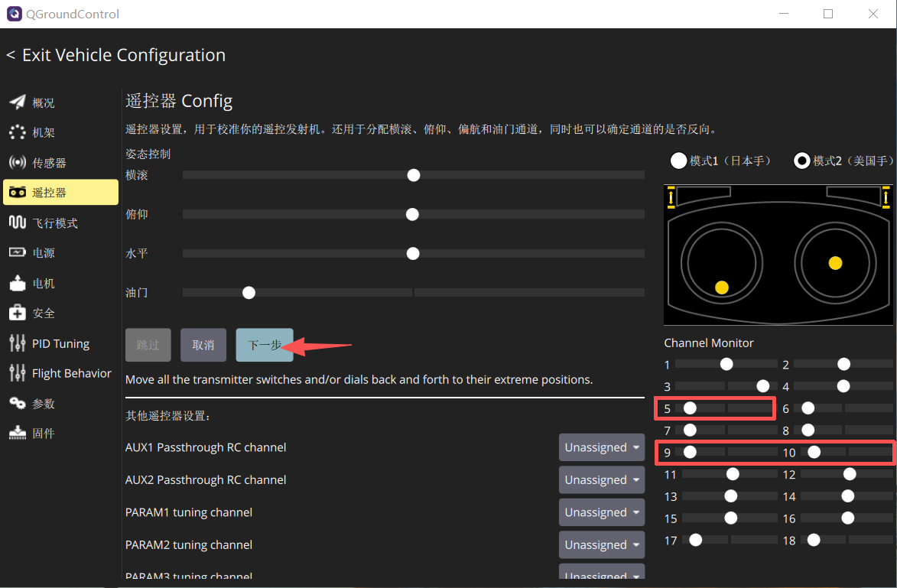
Task: Open the 安全 safety page
Action: pyautogui.click(x=60, y=313)
